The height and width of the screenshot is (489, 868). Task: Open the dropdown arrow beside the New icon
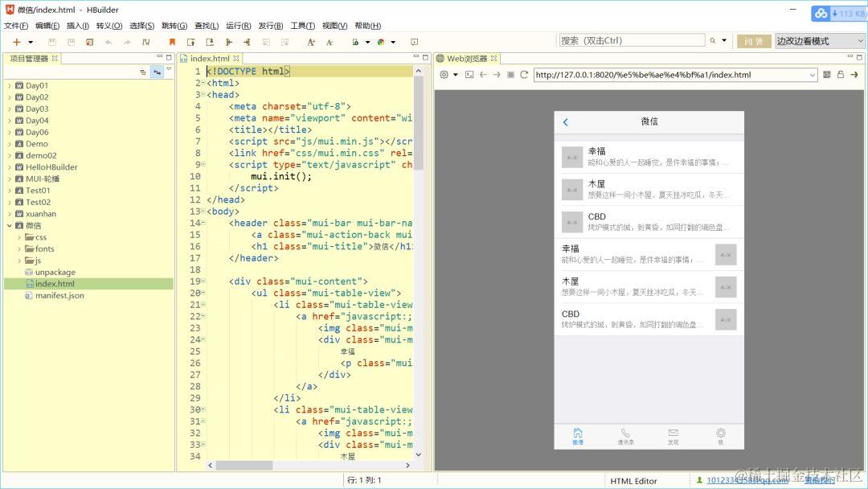click(31, 42)
